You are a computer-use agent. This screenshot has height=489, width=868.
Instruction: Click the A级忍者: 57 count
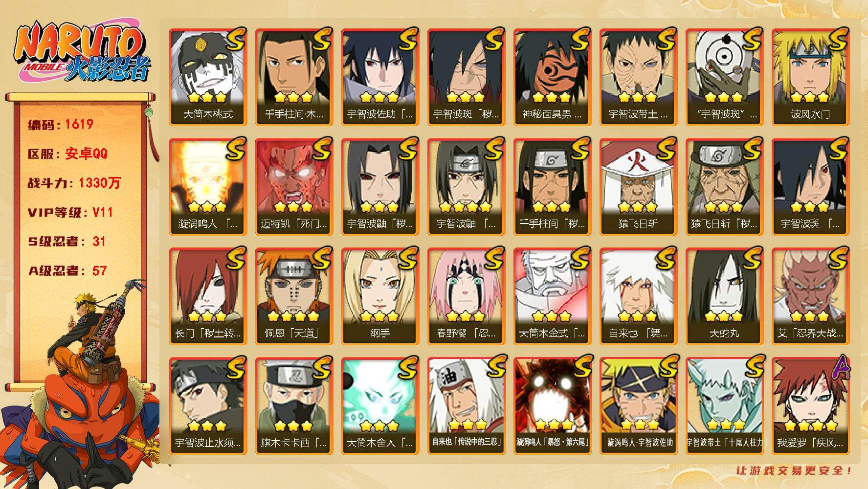tap(67, 271)
